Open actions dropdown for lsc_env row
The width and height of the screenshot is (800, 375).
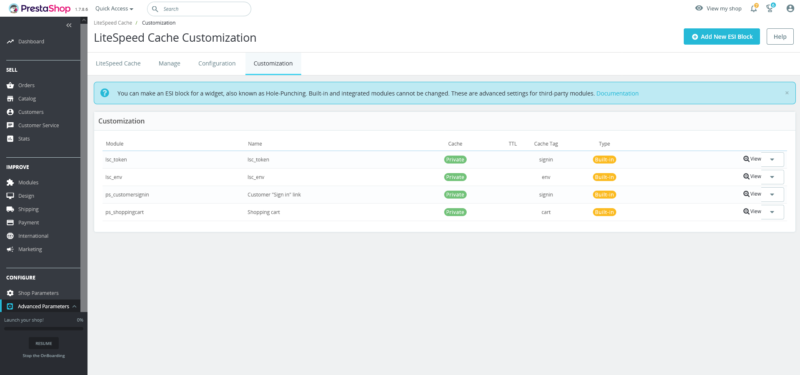[x=772, y=177]
